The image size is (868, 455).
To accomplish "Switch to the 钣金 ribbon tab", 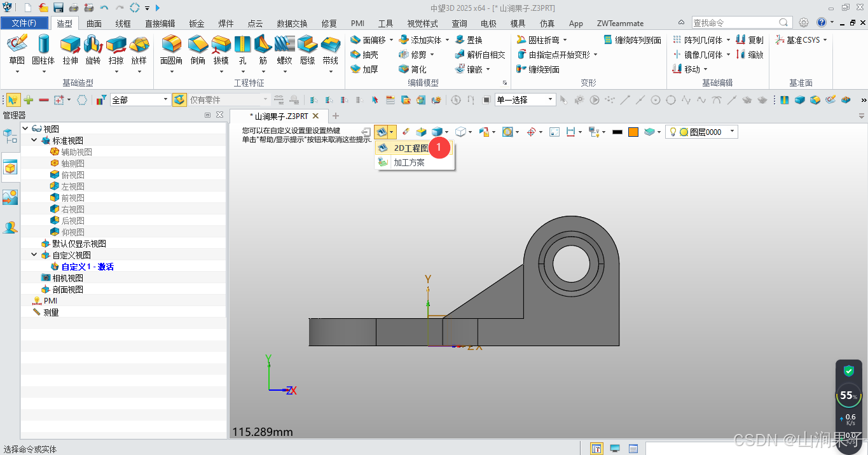I will point(196,24).
